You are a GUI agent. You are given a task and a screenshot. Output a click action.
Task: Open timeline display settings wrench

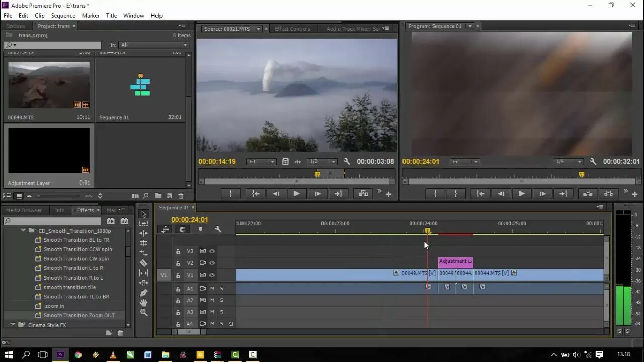click(218, 229)
